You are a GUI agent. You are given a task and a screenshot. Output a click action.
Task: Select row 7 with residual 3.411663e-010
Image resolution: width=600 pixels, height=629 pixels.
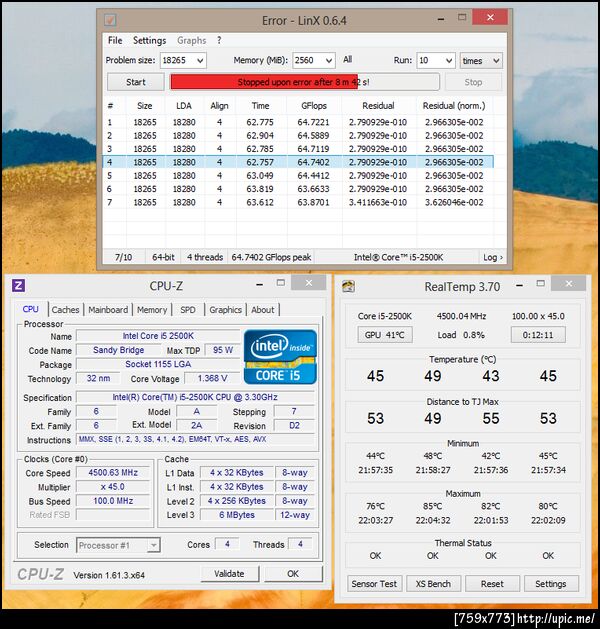tap(298, 202)
